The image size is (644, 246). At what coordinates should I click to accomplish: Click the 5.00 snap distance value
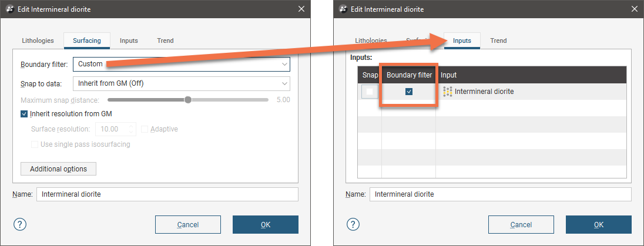pos(283,100)
